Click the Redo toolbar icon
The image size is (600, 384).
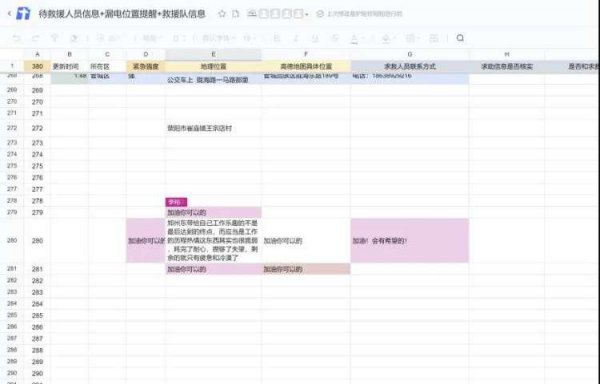click(36, 38)
